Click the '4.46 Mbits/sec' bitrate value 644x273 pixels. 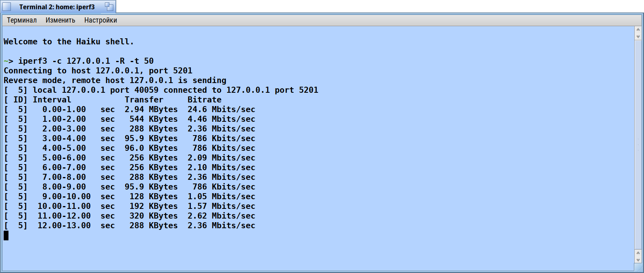tap(222, 119)
